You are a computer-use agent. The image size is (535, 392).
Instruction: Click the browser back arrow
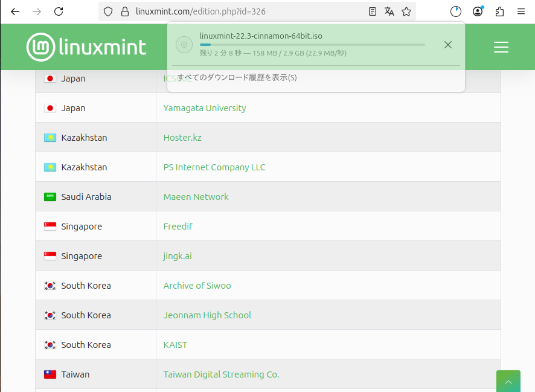pyautogui.click(x=15, y=11)
